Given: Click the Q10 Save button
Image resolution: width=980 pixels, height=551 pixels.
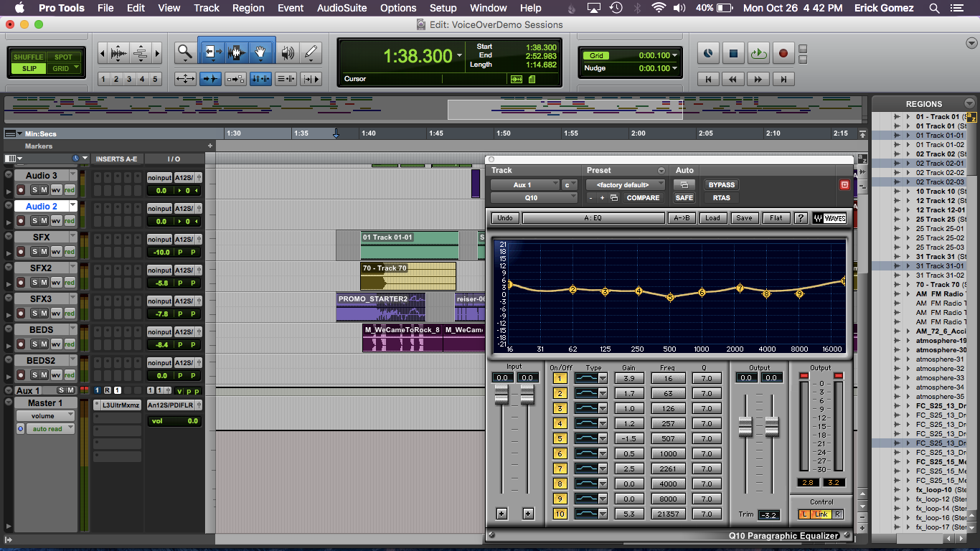Looking at the screenshot, I should click(x=744, y=218).
